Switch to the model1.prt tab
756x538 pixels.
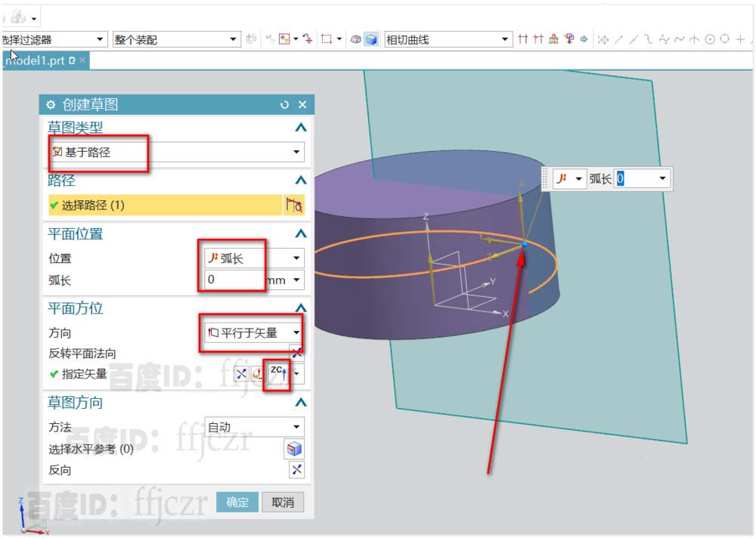click(x=36, y=60)
